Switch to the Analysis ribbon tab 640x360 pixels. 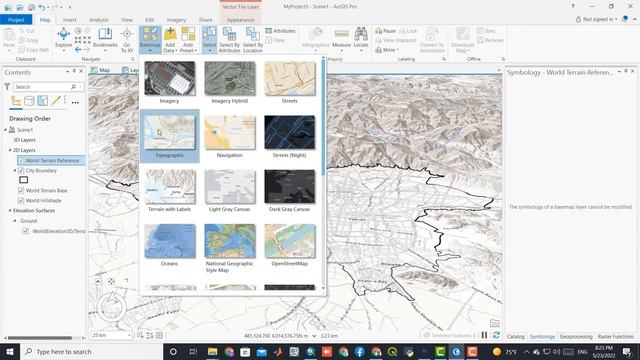point(98,20)
